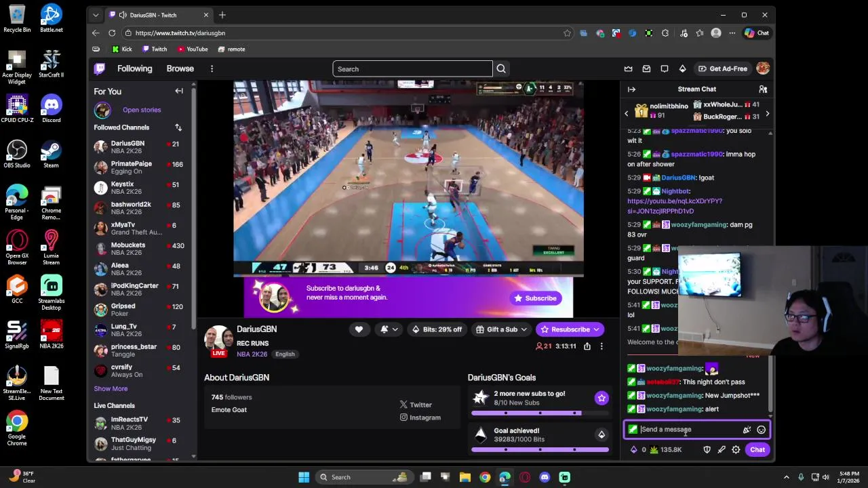868x488 pixels.
Task: Click the Windows Start button
Action: coord(304,477)
